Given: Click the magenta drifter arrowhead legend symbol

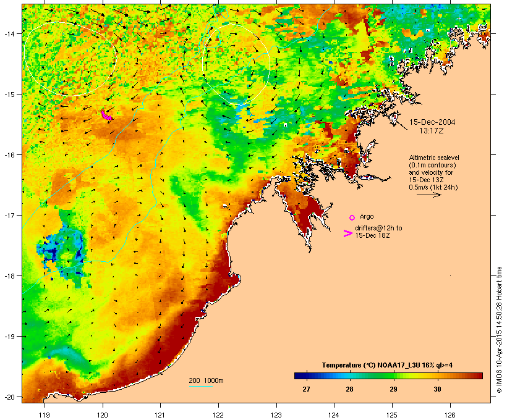Looking at the screenshot, I should 347,233.
